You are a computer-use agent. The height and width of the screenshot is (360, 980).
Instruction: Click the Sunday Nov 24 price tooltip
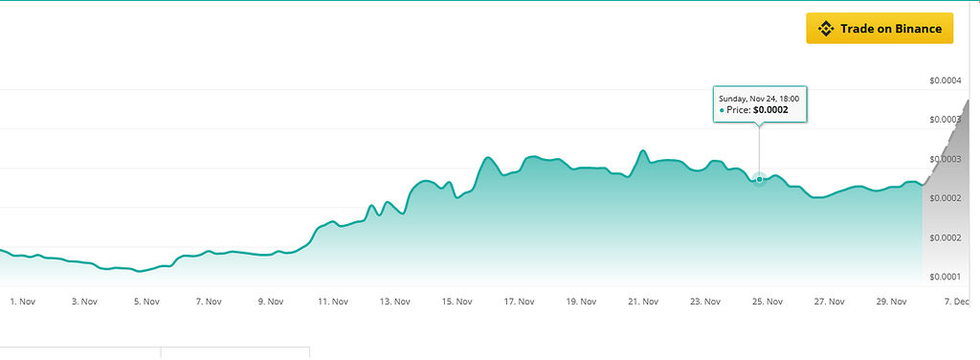click(x=760, y=103)
